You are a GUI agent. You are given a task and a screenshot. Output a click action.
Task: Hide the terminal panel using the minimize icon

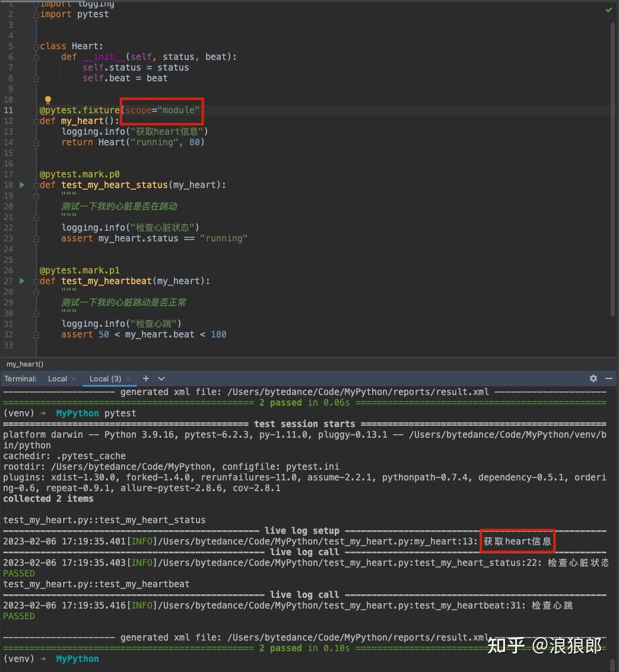point(609,378)
